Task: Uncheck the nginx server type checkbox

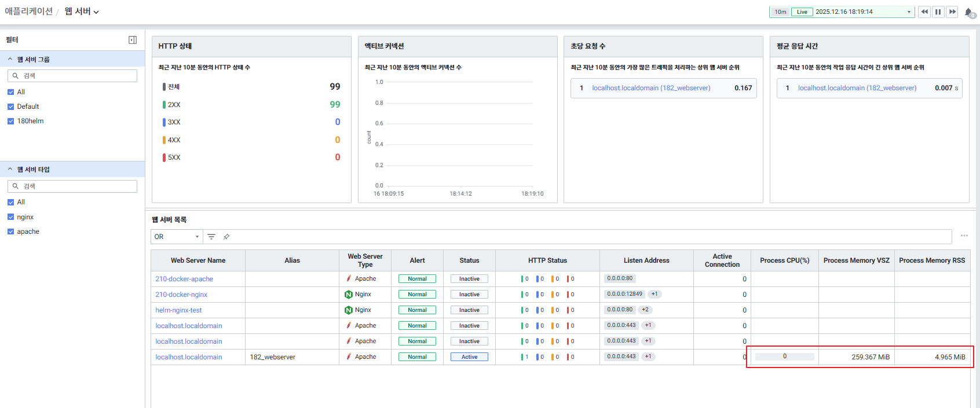Action: tap(11, 217)
